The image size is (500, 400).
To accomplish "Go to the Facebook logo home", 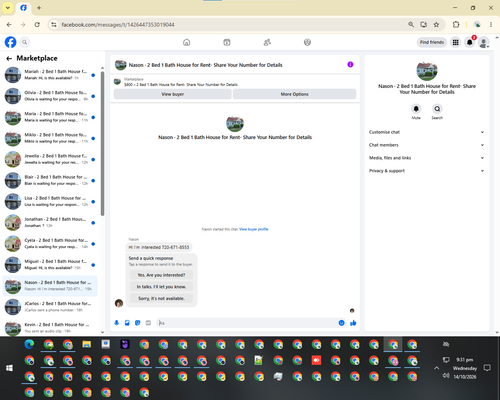I will point(10,42).
